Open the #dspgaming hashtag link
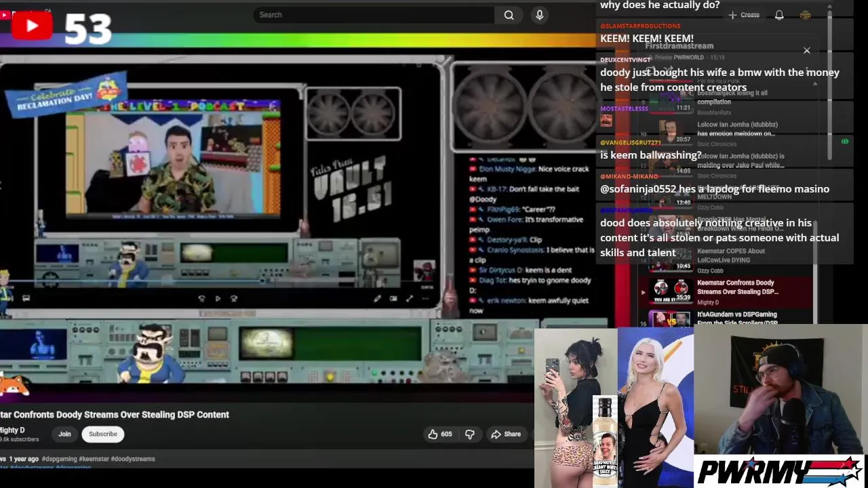This screenshot has width=868, height=488. click(x=60, y=459)
